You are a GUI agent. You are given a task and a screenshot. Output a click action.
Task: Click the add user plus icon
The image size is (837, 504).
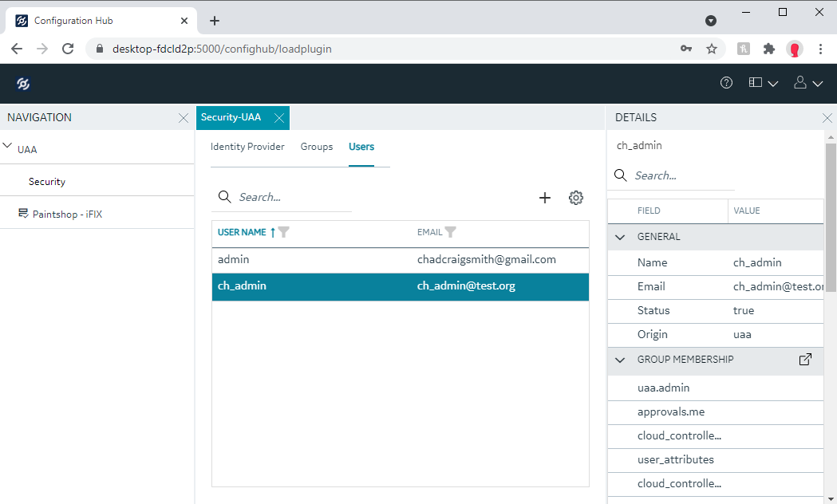tap(545, 198)
